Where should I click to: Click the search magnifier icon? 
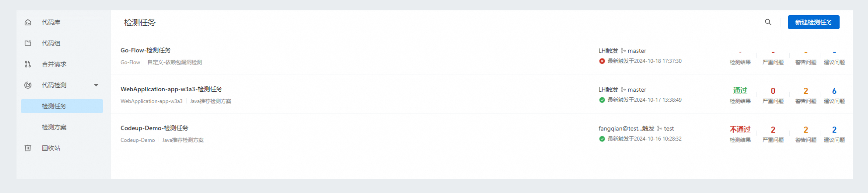tap(767, 22)
